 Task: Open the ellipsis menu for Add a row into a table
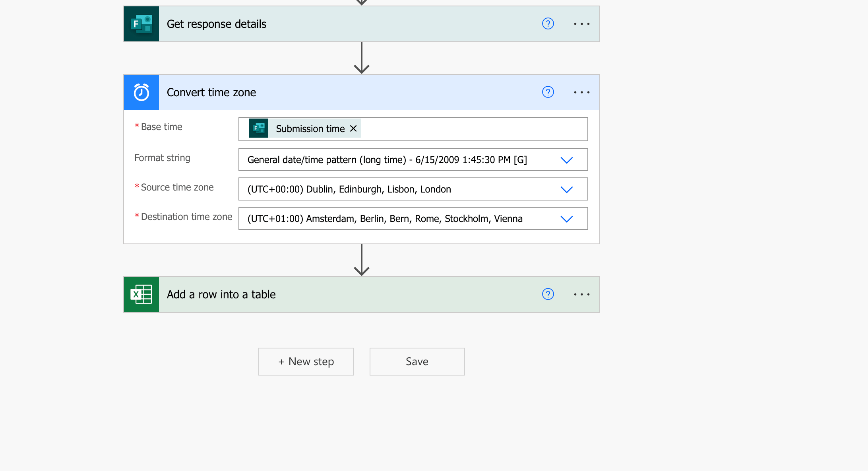point(581,294)
